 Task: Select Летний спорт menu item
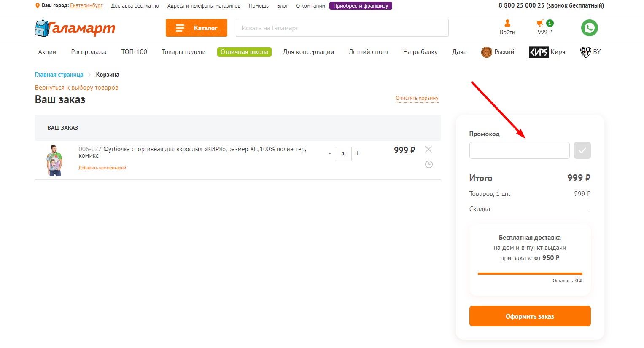(x=369, y=52)
